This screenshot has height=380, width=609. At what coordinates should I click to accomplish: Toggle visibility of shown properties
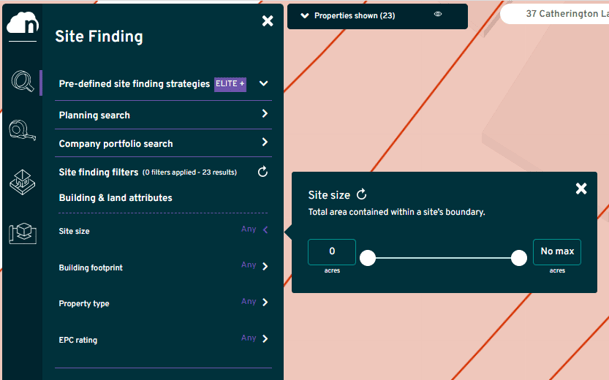[438, 14]
